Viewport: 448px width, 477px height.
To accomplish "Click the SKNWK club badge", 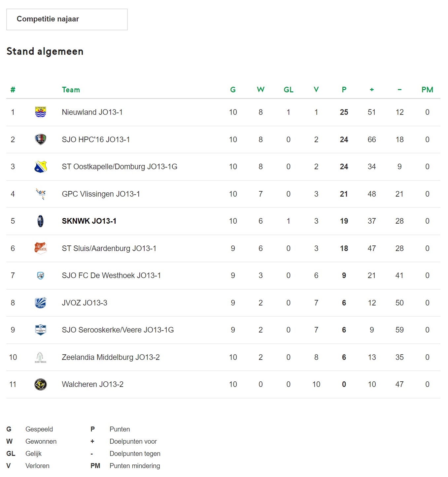I will click(41, 221).
